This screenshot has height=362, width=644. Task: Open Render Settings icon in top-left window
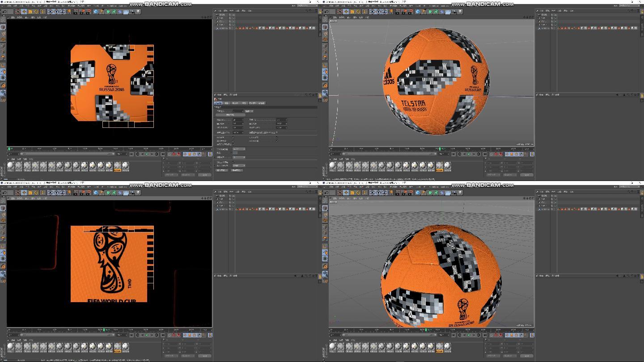(88, 12)
